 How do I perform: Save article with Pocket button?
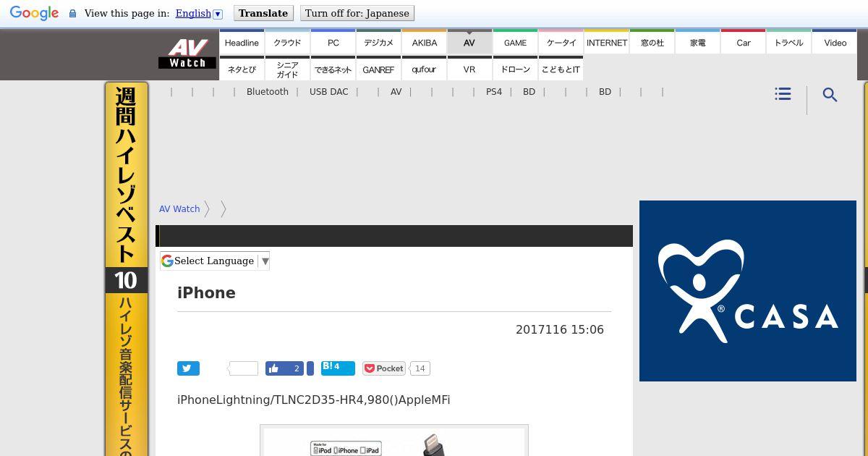tap(384, 368)
